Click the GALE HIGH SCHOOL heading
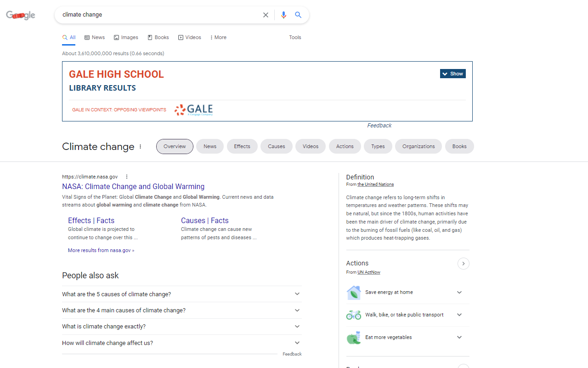This screenshot has width=588, height=368. (116, 75)
